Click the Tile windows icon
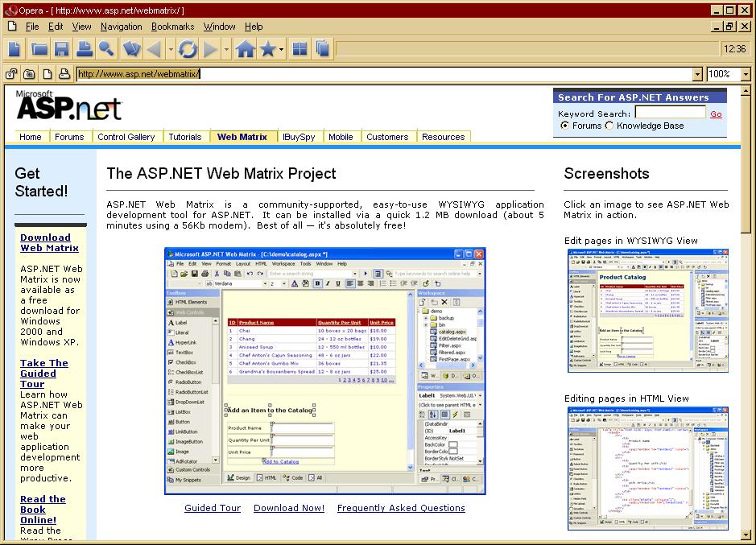 click(300, 49)
